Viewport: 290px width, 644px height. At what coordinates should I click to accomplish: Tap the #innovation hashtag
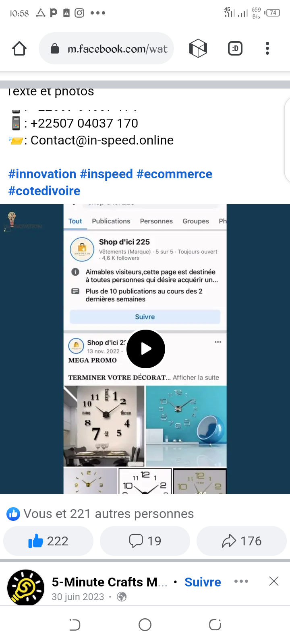click(42, 174)
